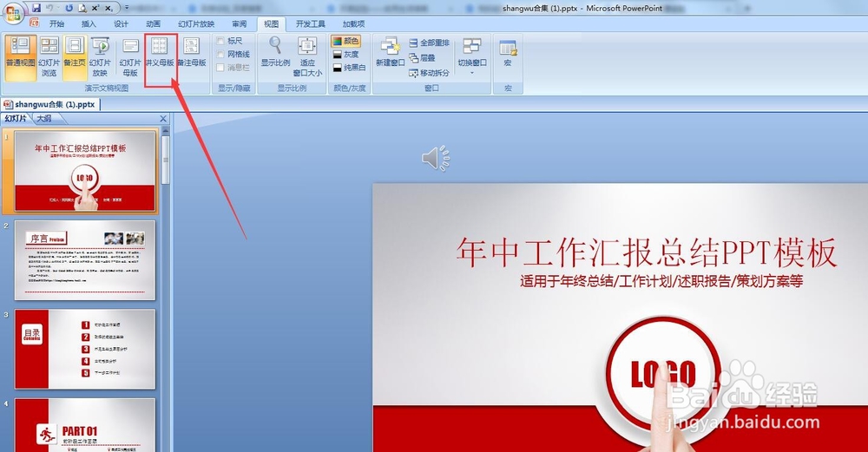Viewport: 868px width, 452px height.
Task: Open the 插入 (Insert) ribbon tab
Action: (89, 23)
